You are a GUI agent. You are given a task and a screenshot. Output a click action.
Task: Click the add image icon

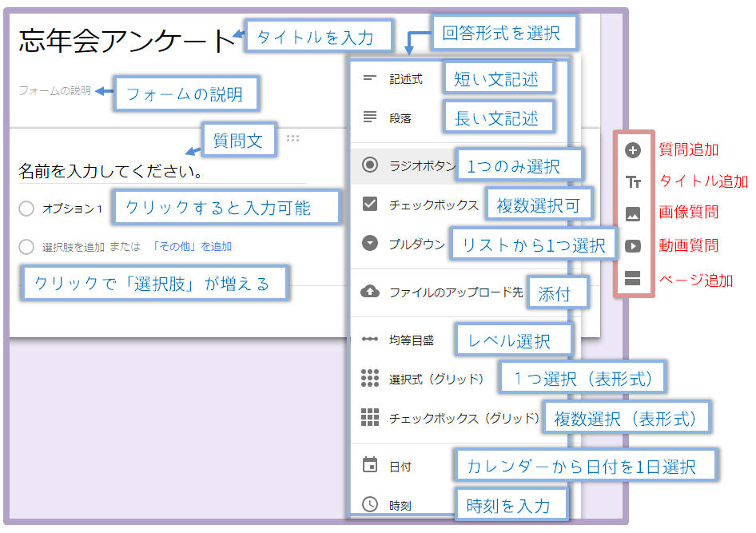(x=633, y=214)
